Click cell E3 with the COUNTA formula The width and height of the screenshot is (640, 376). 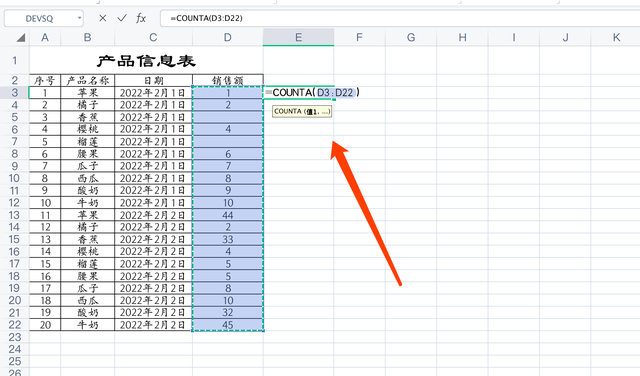pos(299,93)
